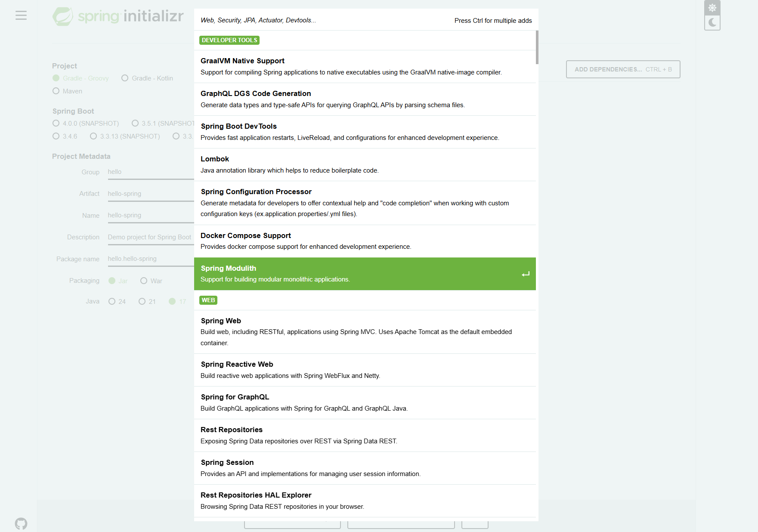This screenshot has height=532, width=758.
Task: Choose Spring Boot 4.0.0 (SNAPSHOT)
Action: (x=86, y=123)
